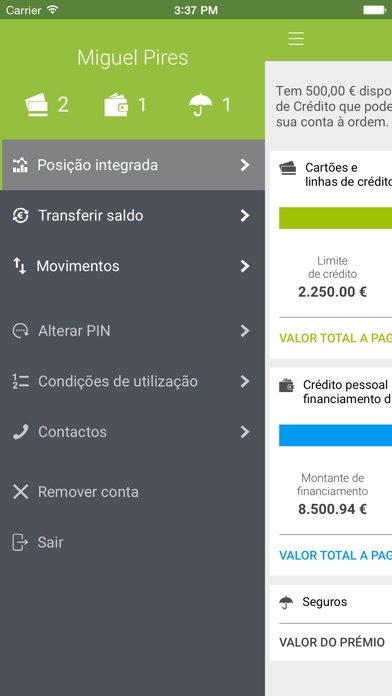Screen dimensions: 392x696
Task: Click the Remover conta X icon
Action: [x=20, y=492]
